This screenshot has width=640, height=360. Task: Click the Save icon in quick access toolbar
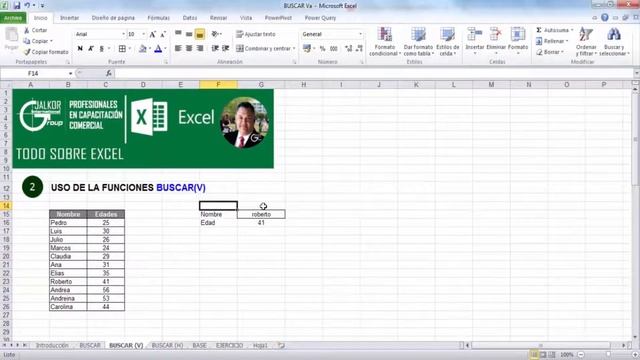tap(17, 6)
